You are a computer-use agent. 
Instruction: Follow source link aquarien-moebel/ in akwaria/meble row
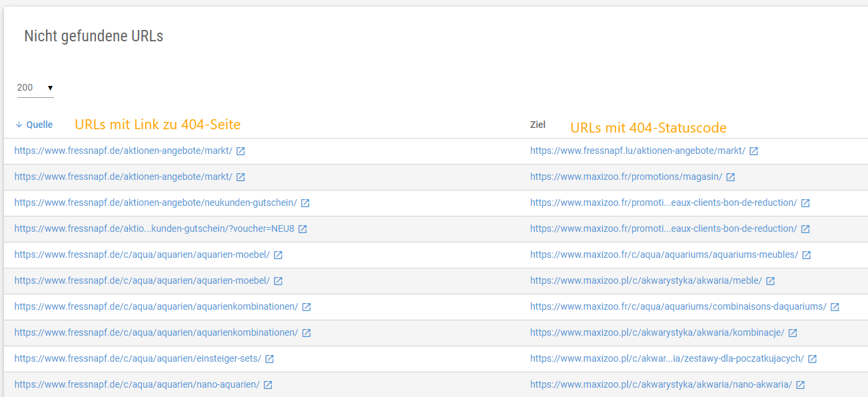click(x=142, y=280)
